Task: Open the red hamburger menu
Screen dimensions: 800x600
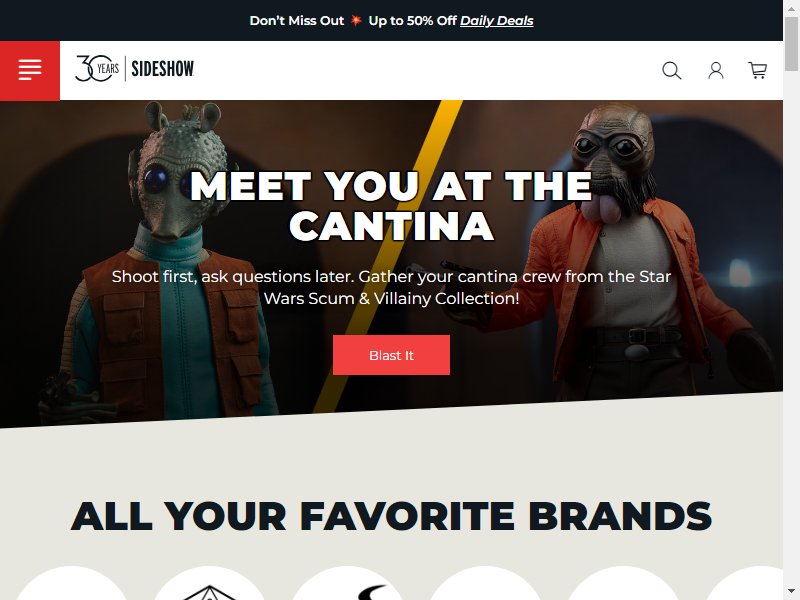Action: tap(30, 70)
